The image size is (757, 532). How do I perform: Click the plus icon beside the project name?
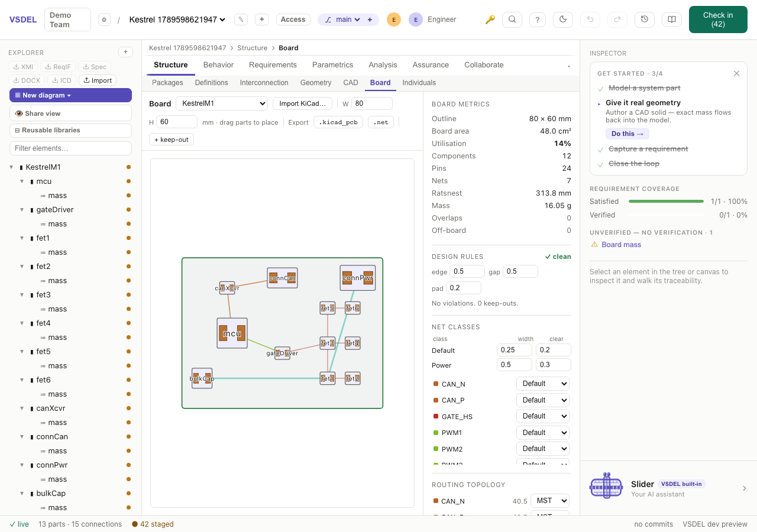click(262, 20)
